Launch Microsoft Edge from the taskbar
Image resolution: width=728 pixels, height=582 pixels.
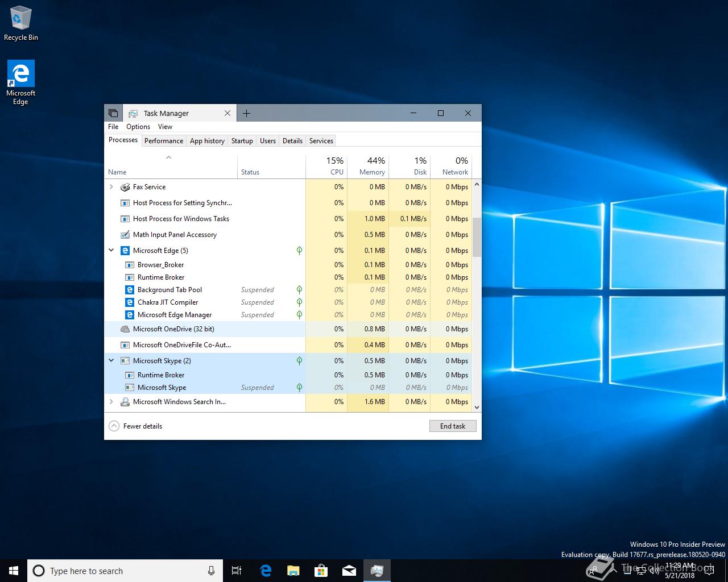point(266,571)
